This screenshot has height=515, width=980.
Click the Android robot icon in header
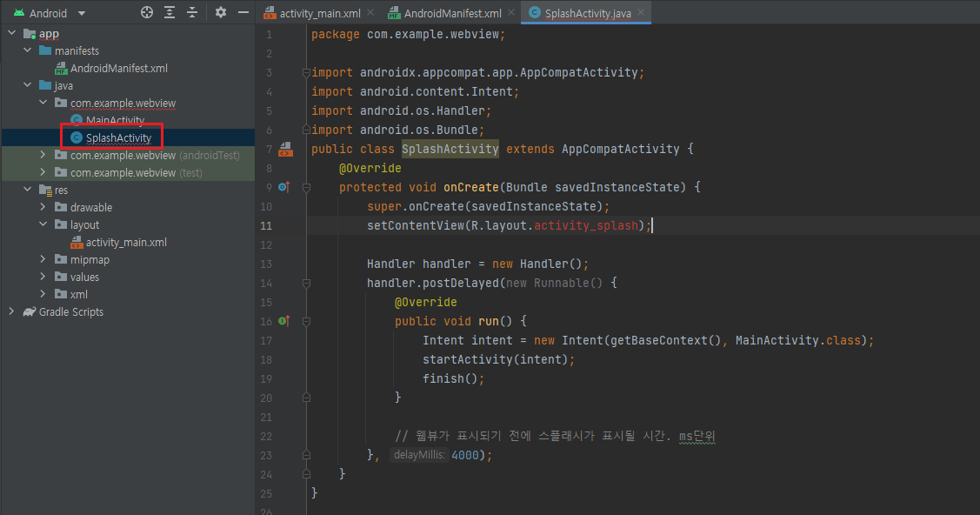click(x=19, y=12)
